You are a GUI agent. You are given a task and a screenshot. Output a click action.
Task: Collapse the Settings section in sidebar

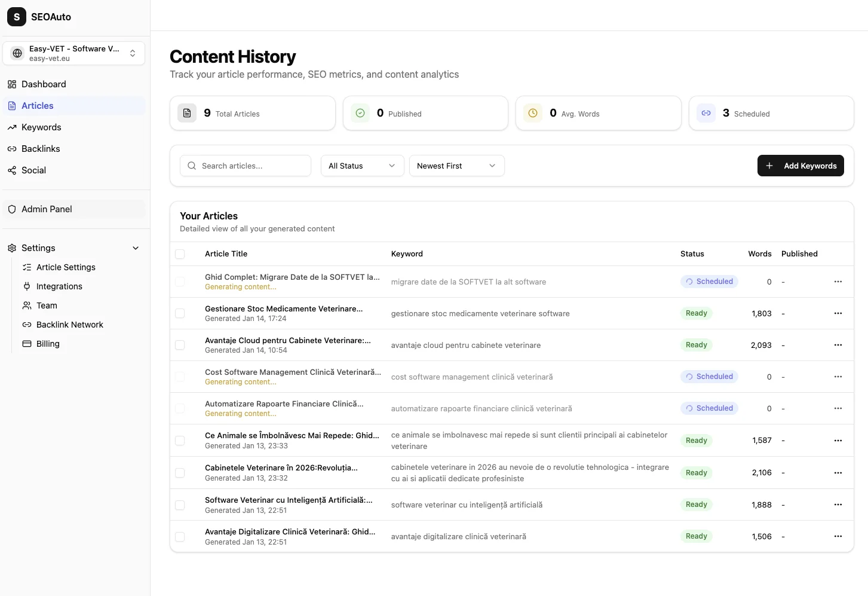point(136,247)
